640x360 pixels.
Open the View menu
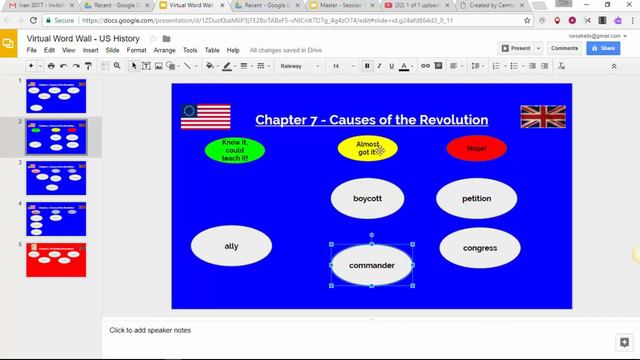tap(69, 50)
